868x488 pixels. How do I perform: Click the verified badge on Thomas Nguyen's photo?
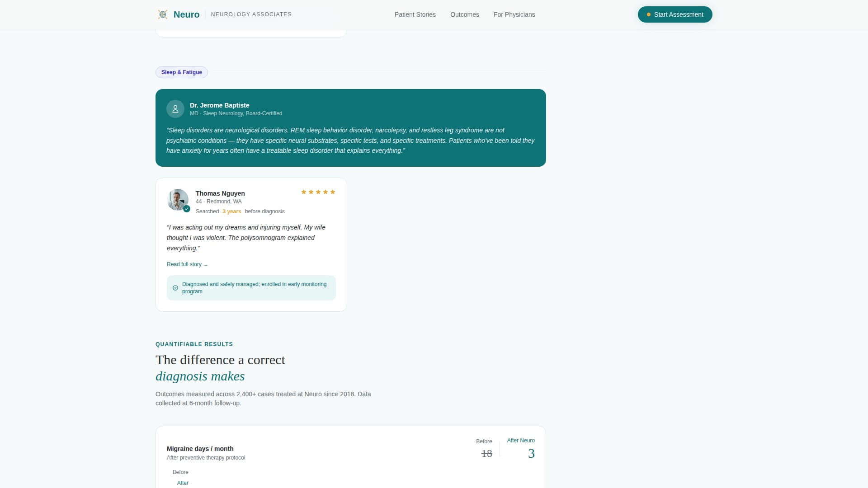point(187,209)
